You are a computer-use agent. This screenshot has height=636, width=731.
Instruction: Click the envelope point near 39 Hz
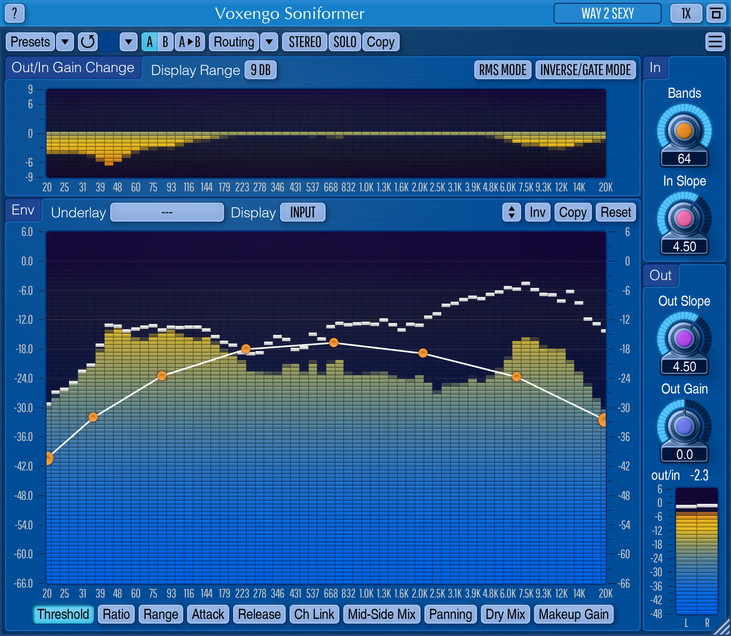pos(93,417)
